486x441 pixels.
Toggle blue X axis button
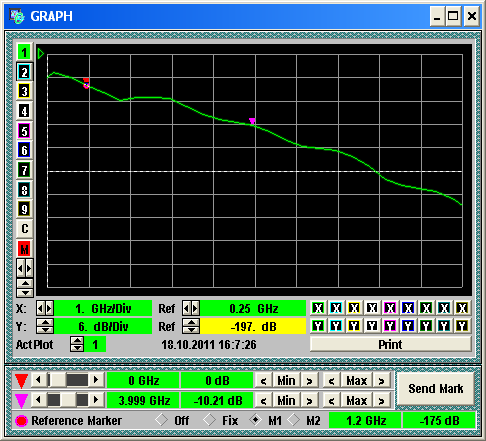(408, 308)
